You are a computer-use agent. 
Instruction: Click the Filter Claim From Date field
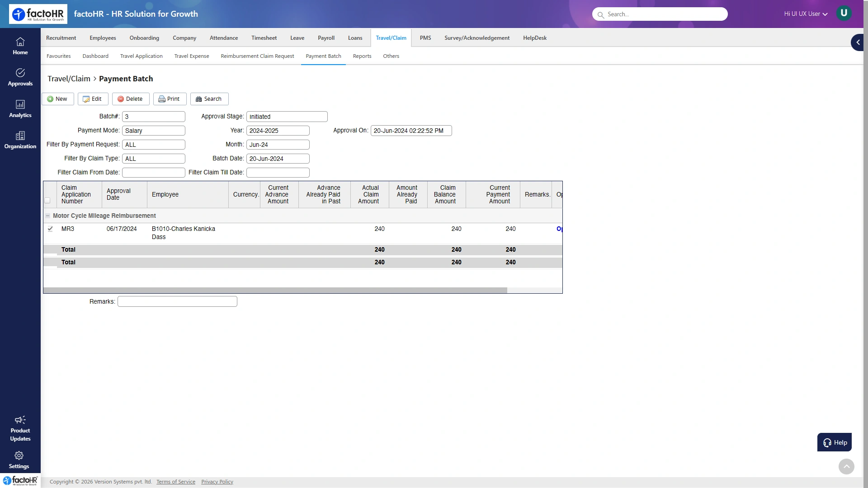(154, 173)
